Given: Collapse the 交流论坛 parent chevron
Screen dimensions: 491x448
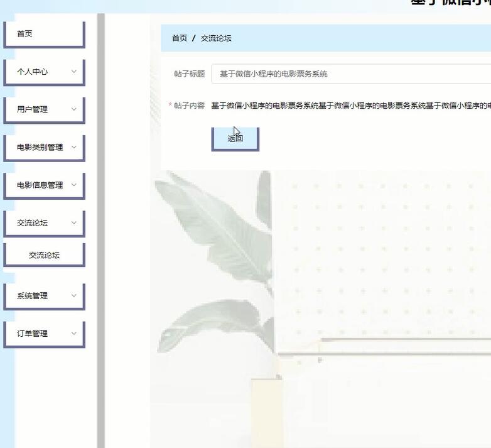Looking at the screenshot, I should pyautogui.click(x=74, y=223).
